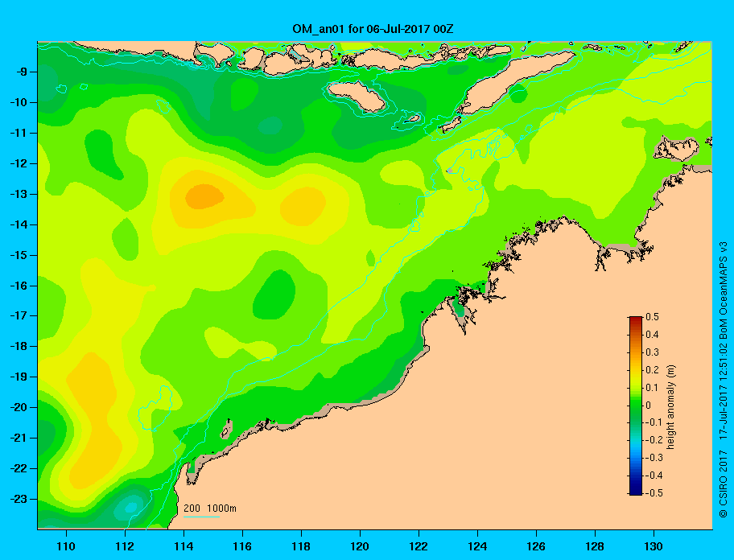Screen dimensions: 734x560
Task: Click the 0 label on the color scale
Action: (649, 405)
